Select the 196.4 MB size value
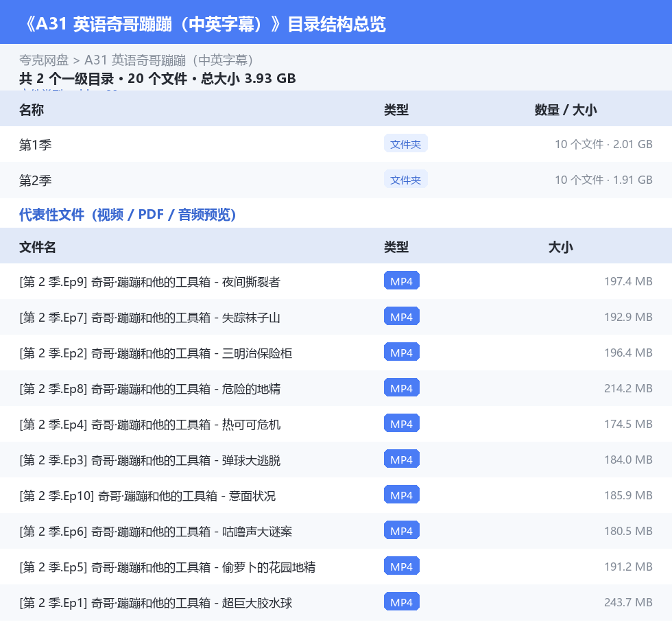The height and width of the screenshot is (642, 672). tap(628, 353)
